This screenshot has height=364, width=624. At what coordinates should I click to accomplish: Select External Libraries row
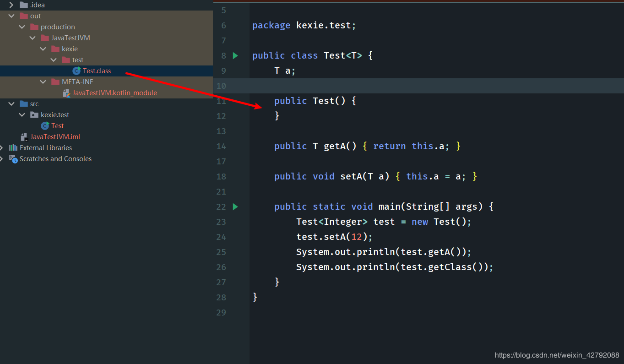106,148
